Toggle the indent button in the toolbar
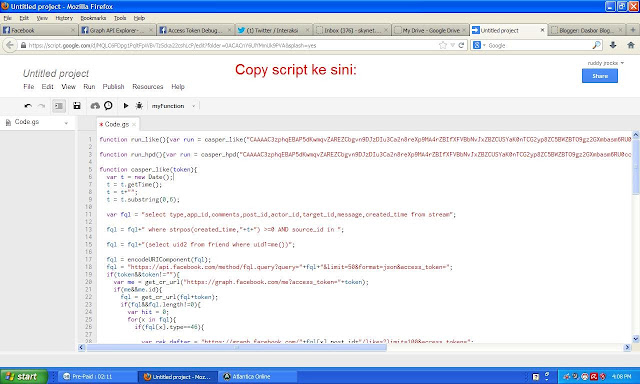The width and height of the screenshot is (640, 384). click(x=59, y=106)
